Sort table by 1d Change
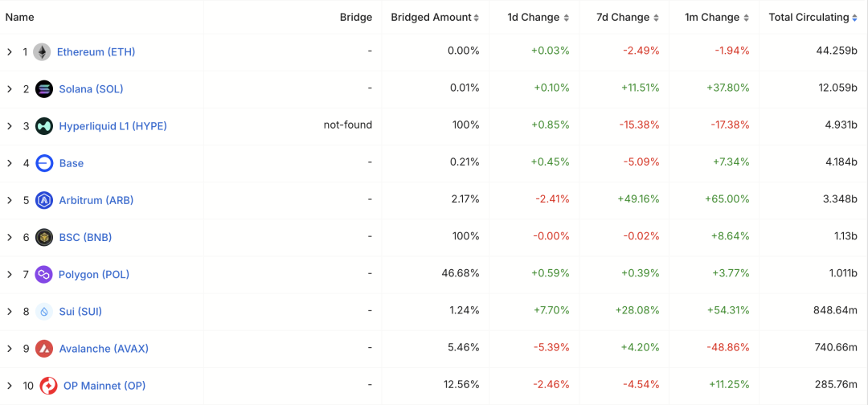The height and width of the screenshot is (405, 868). point(538,17)
